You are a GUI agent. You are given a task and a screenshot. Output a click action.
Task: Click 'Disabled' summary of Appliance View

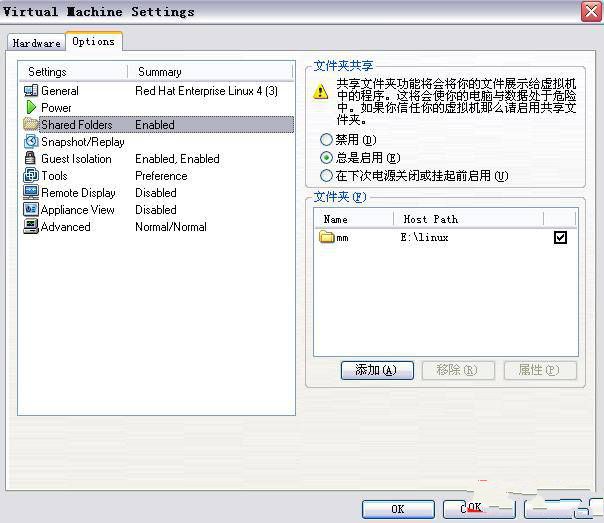[156, 210]
